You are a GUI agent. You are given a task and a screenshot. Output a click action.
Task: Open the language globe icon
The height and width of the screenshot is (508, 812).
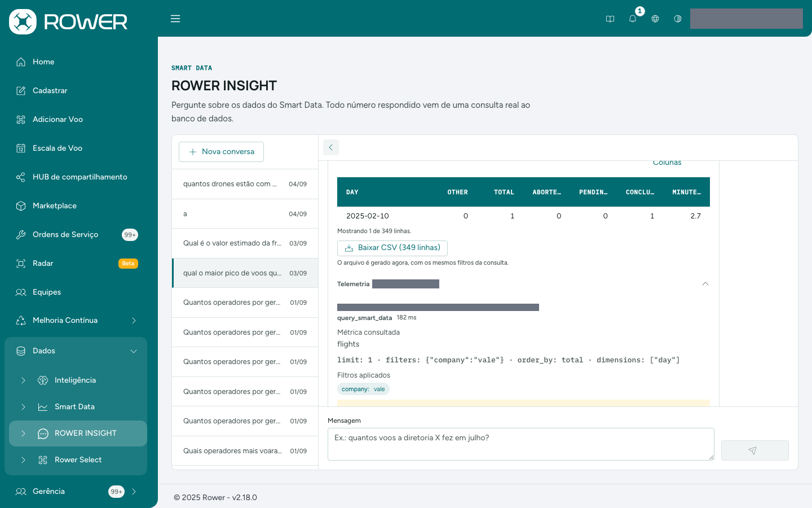pos(655,19)
